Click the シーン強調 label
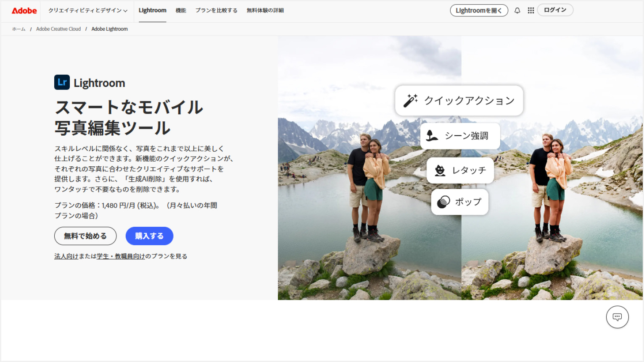 [466, 136]
